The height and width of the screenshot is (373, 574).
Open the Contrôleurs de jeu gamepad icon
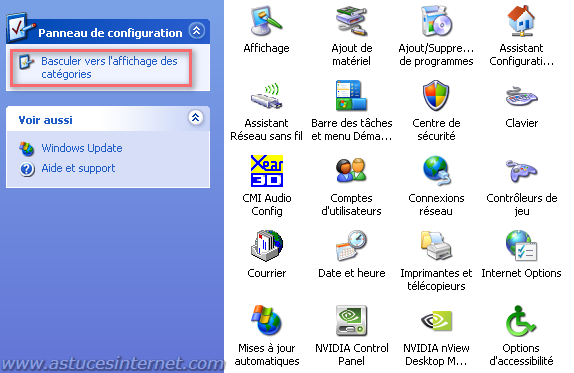521,171
